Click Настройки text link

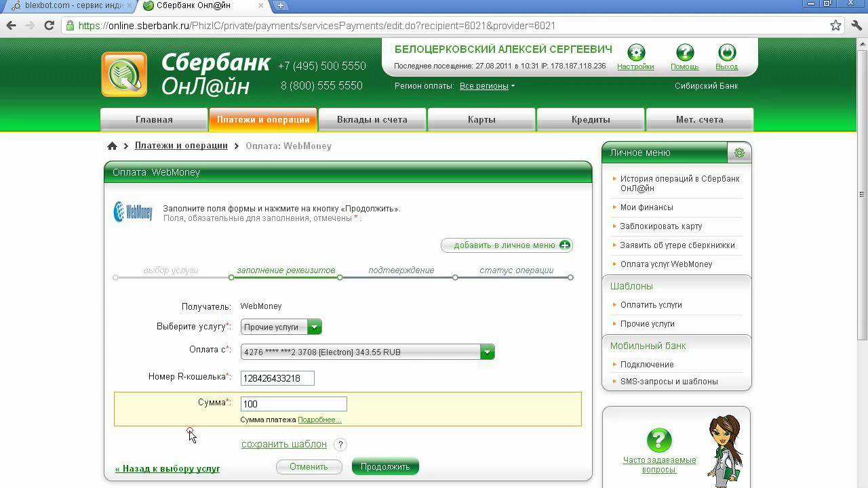pyautogui.click(x=635, y=66)
